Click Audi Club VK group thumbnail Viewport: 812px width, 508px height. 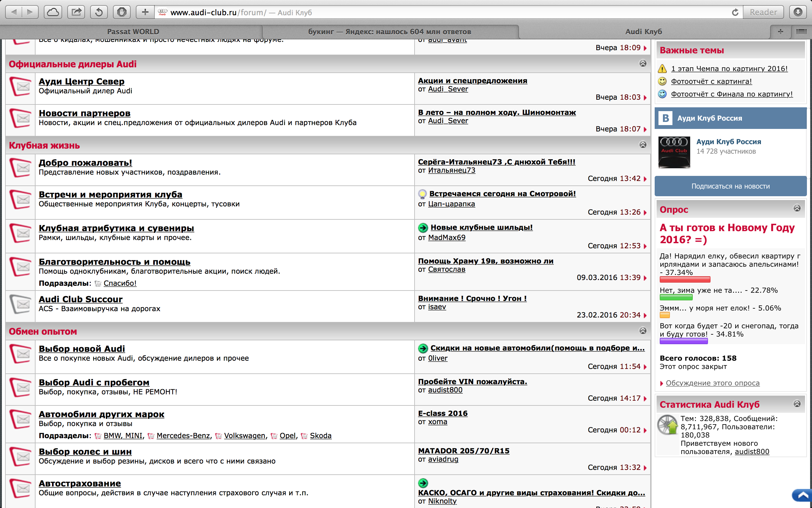coord(674,152)
